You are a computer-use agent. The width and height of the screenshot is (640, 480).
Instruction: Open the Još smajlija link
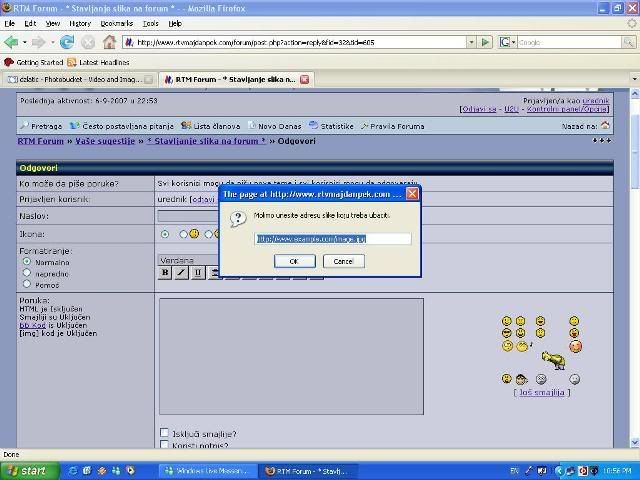542,393
